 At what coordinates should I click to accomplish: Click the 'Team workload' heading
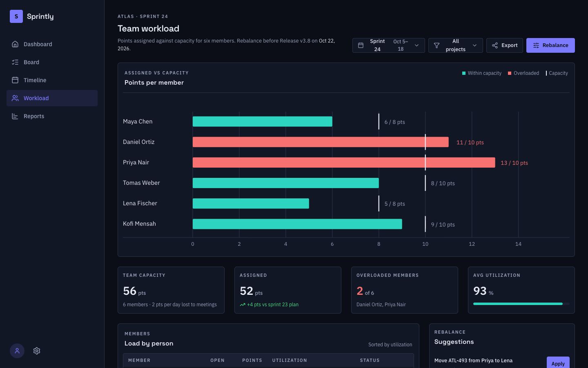[x=148, y=29]
